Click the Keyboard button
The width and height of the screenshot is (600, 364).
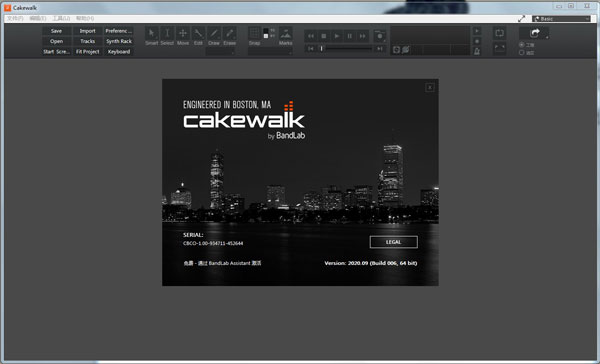tap(119, 52)
